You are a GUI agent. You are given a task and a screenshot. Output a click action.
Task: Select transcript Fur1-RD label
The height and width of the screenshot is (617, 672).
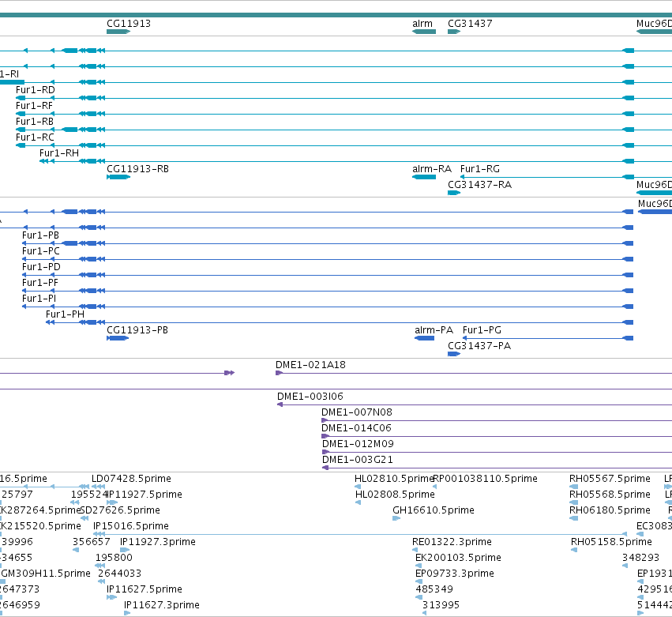click(x=36, y=90)
